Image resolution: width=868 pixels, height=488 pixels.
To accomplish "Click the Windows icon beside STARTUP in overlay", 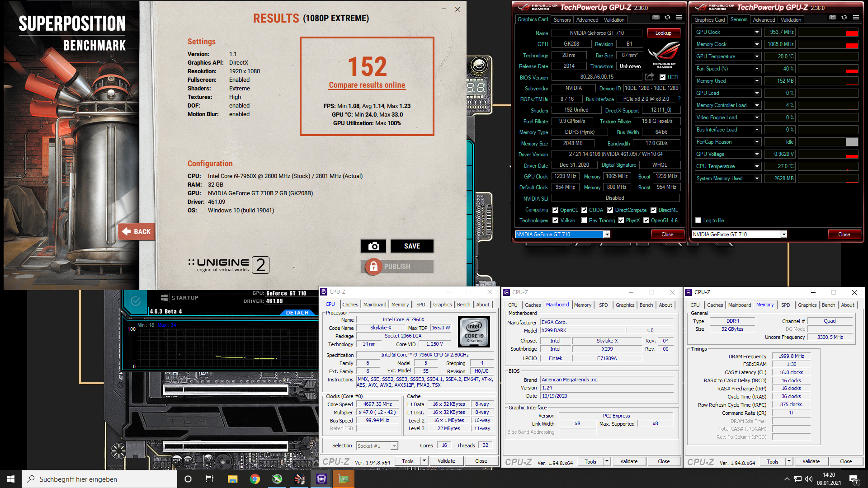I will coord(164,298).
